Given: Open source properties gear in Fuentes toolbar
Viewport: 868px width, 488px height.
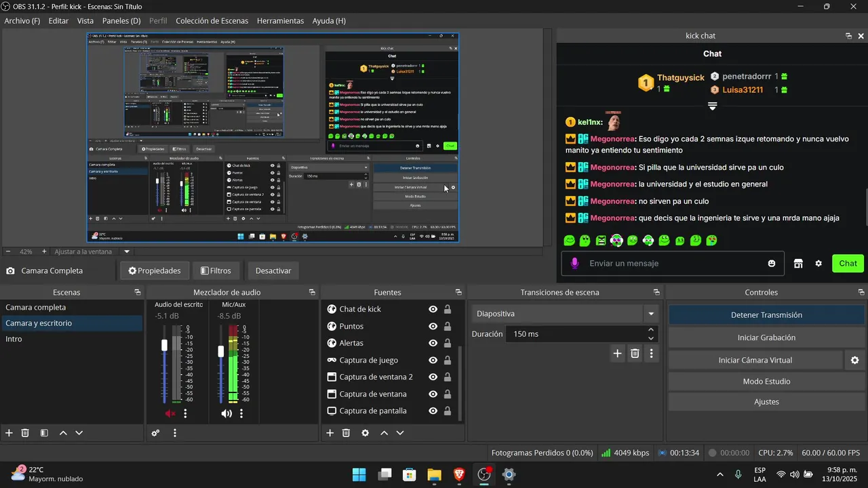Looking at the screenshot, I should tap(366, 433).
